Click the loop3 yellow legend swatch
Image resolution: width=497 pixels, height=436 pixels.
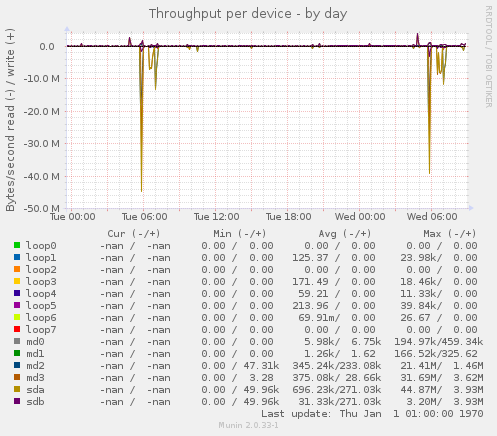coord(17,281)
